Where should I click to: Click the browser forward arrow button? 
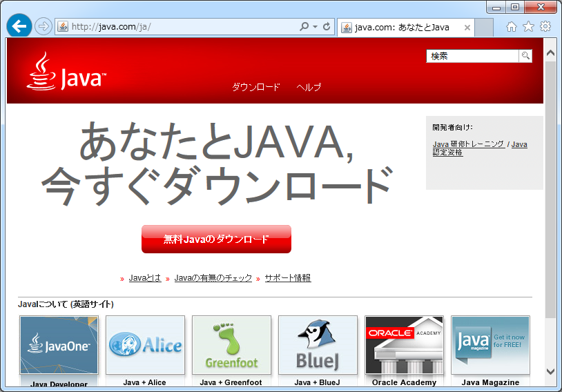pyautogui.click(x=43, y=26)
